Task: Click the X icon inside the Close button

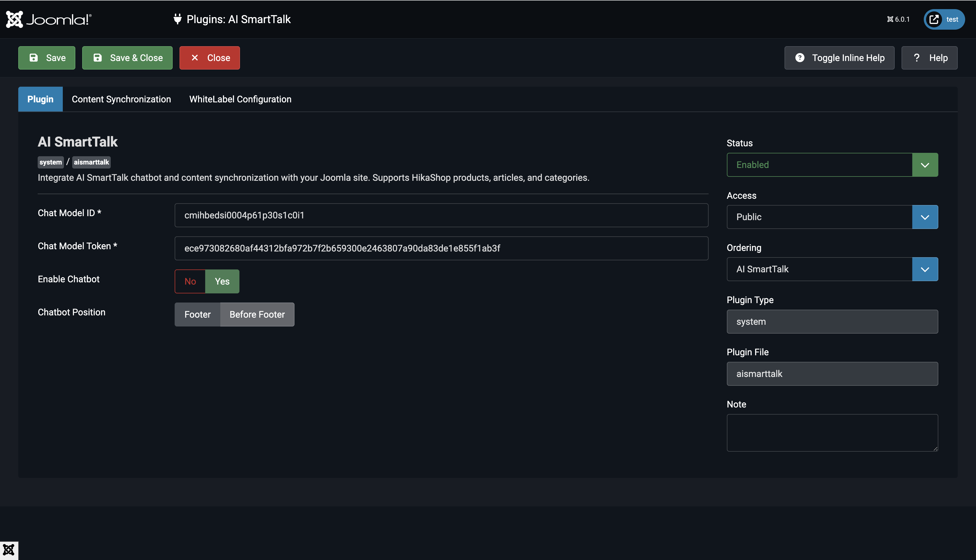Action: pyautogui.click(x=195, y=58)
